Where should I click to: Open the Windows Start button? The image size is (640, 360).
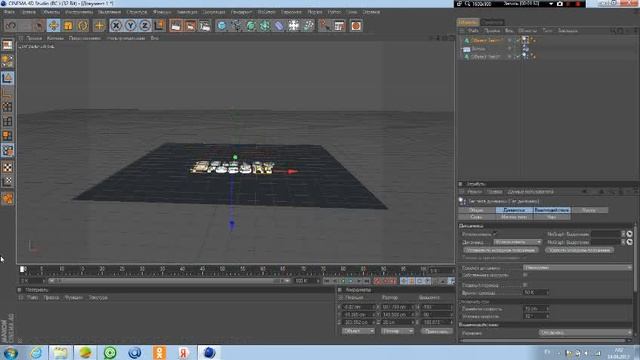pos(11,352)
